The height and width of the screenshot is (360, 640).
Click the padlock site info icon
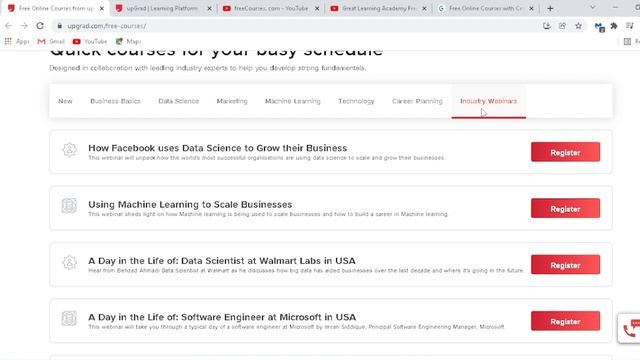tap(60, 26)
